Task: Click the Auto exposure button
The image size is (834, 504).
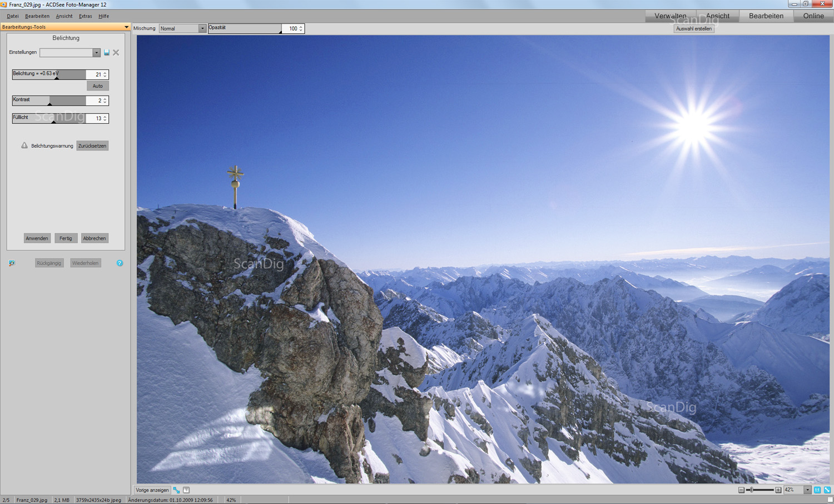Action: [x=98, y=86]
